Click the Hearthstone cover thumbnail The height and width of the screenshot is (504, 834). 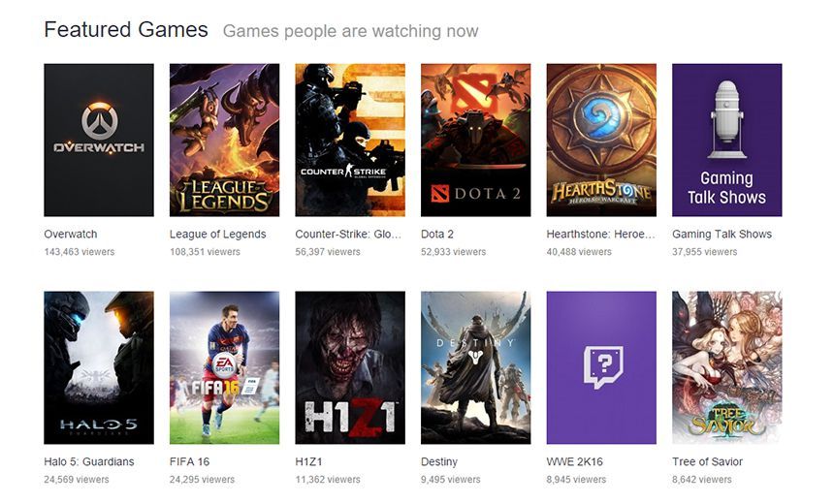[601, 140]
